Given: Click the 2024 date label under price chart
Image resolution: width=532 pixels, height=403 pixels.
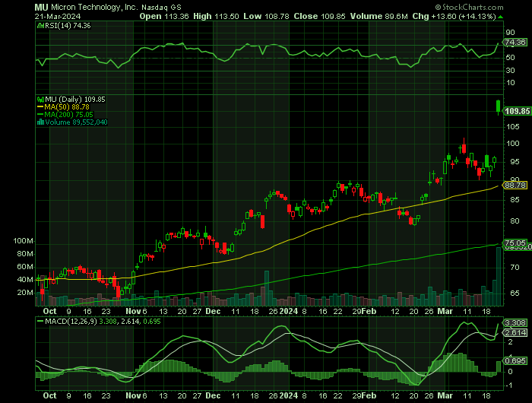Looking at the screenshot, I should click(288, 311).
